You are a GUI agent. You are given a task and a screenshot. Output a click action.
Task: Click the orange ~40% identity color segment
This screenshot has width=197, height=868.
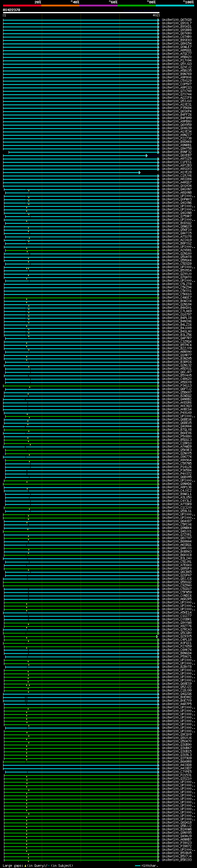point(60,6)
